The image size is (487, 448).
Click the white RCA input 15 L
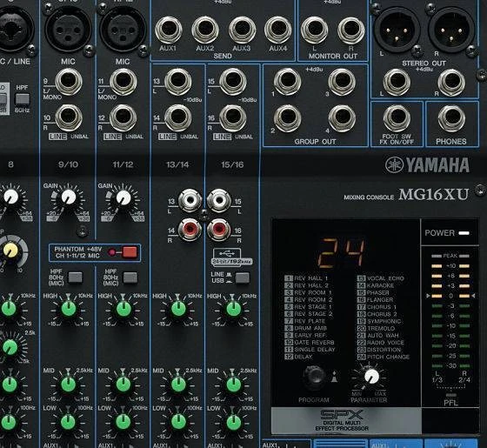[x=219, y=201]
